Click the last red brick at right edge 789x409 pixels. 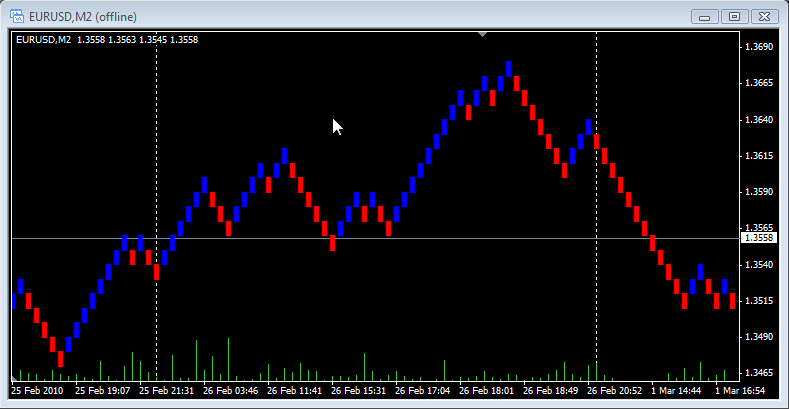click(732, 301)
